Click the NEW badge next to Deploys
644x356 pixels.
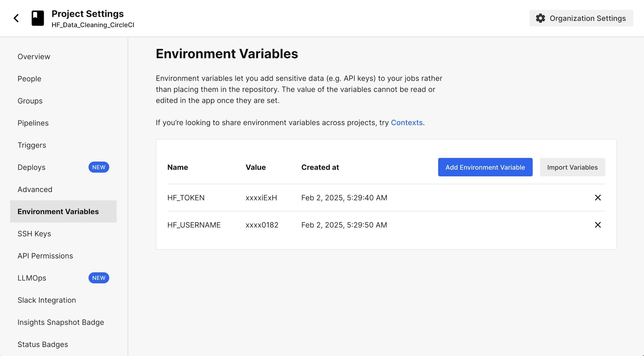tap(99, 167)
